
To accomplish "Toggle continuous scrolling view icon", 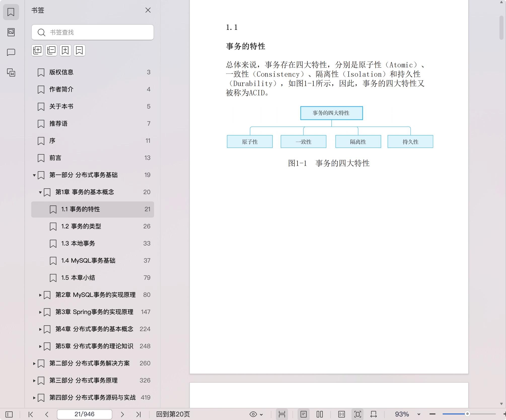I will pyautogui.click(x=282, y=414).
